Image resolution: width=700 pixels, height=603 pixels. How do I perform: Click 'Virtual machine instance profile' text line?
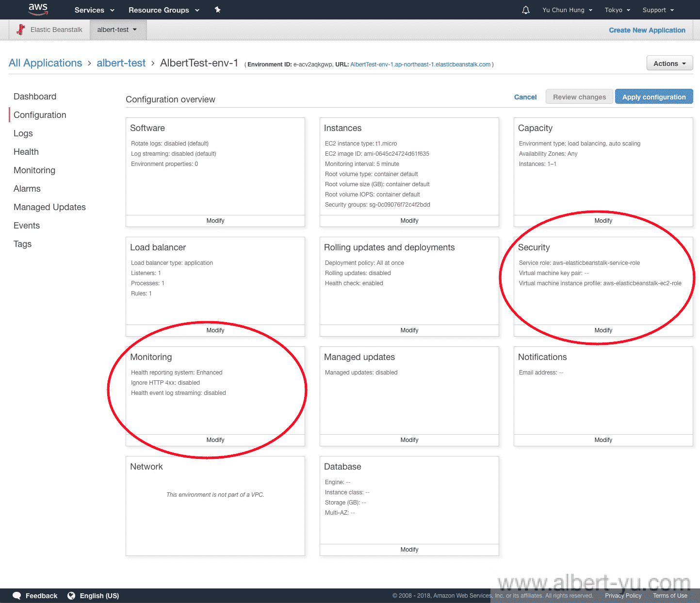tap(600, 283)
